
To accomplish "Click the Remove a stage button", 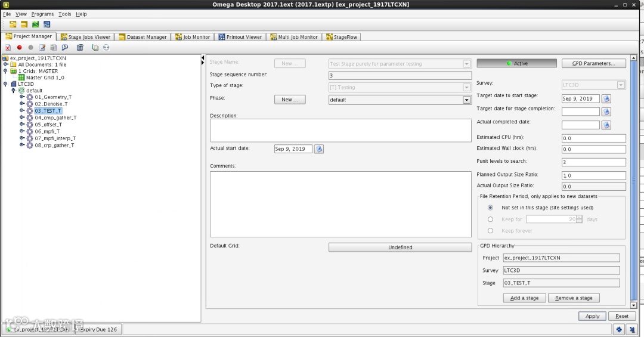I will (574, 298).
